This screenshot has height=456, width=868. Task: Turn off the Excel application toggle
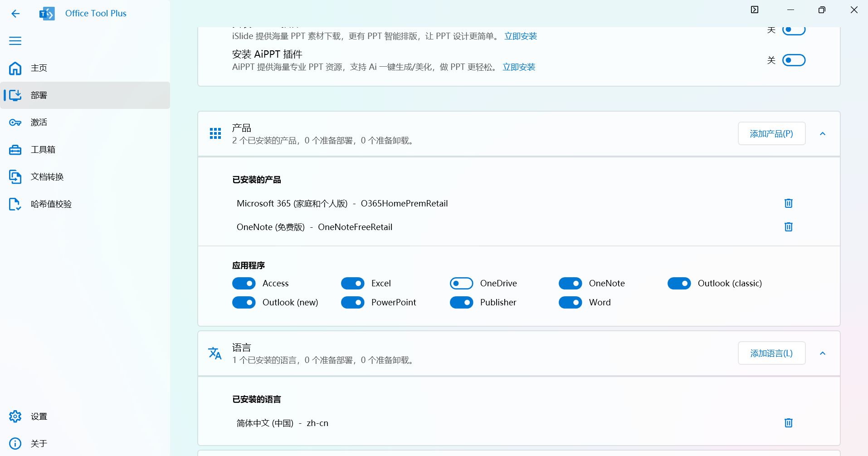[352, 283]
